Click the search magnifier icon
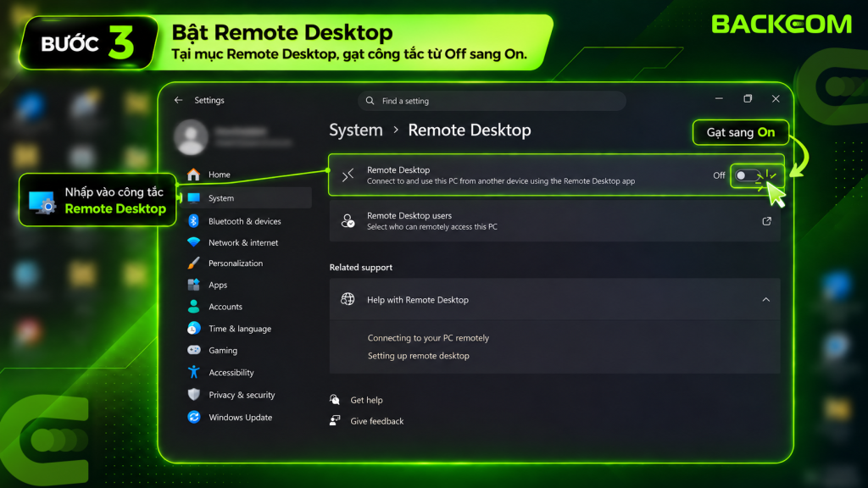Screen dimensions: 868x488 370,101
